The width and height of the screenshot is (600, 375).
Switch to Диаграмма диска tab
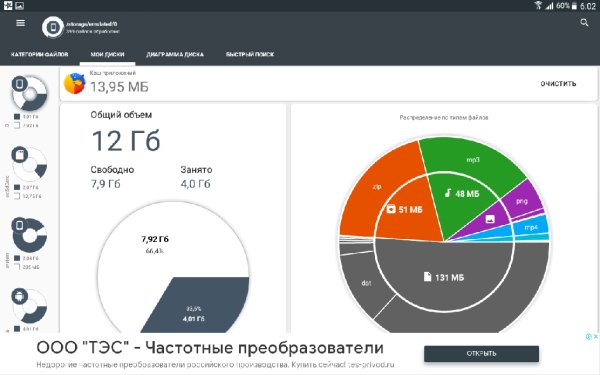coord(175,54)
